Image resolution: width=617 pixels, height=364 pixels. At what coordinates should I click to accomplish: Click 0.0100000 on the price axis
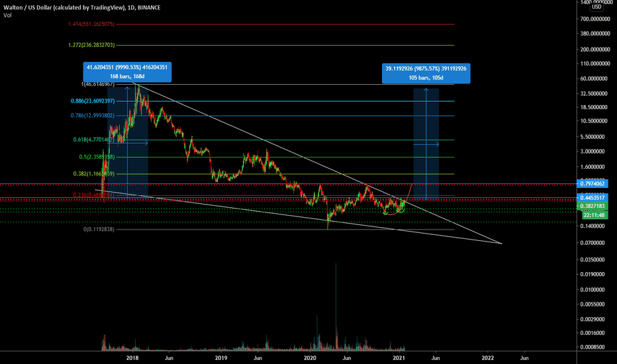tap(593, 290)
